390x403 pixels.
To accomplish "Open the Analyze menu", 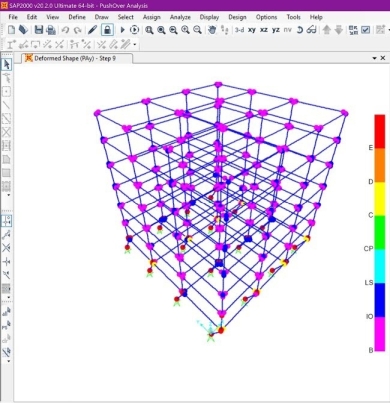I will pyautogui.click(x=180, y=17).
